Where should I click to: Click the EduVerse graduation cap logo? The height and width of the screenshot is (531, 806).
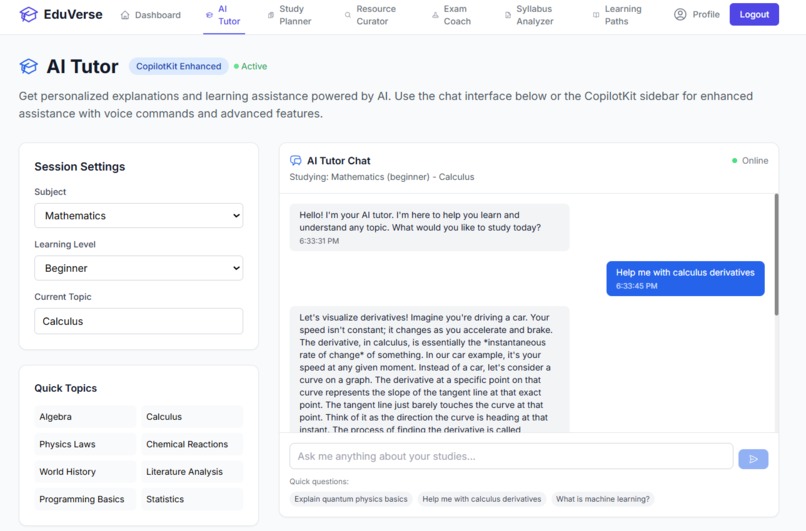(28, 14)
